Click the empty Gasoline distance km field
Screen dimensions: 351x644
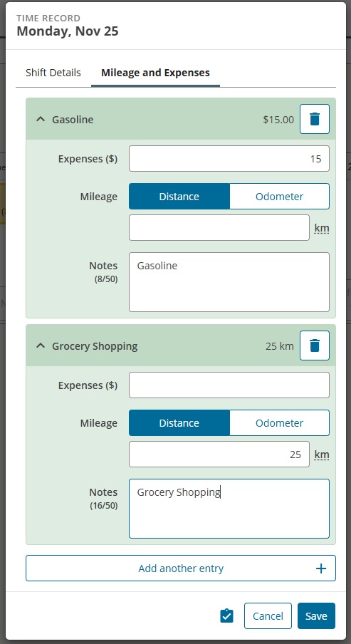click(219, 227)
